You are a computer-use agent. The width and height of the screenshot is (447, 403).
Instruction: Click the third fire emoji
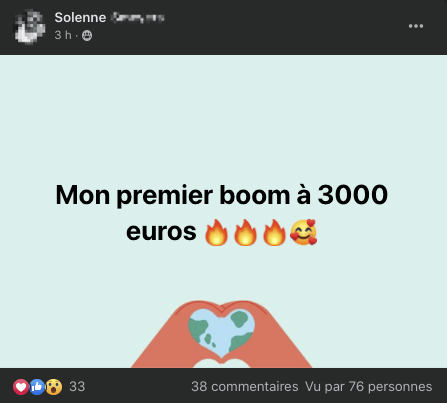click(x=274, y=233)
